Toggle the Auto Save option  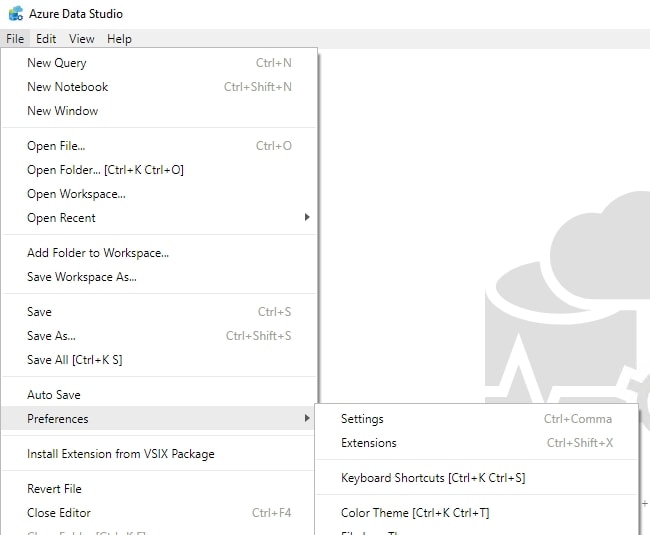[x=159, y=395]
